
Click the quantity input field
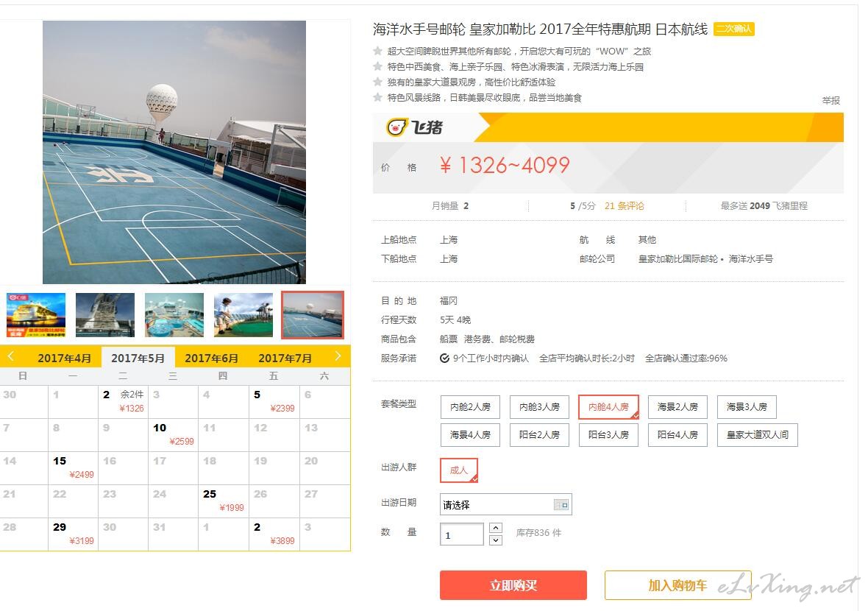click(x=462, y=534)
